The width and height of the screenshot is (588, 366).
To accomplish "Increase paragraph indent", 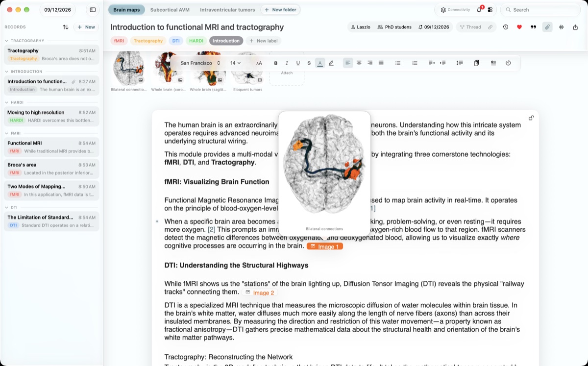I will pos(442,63).
